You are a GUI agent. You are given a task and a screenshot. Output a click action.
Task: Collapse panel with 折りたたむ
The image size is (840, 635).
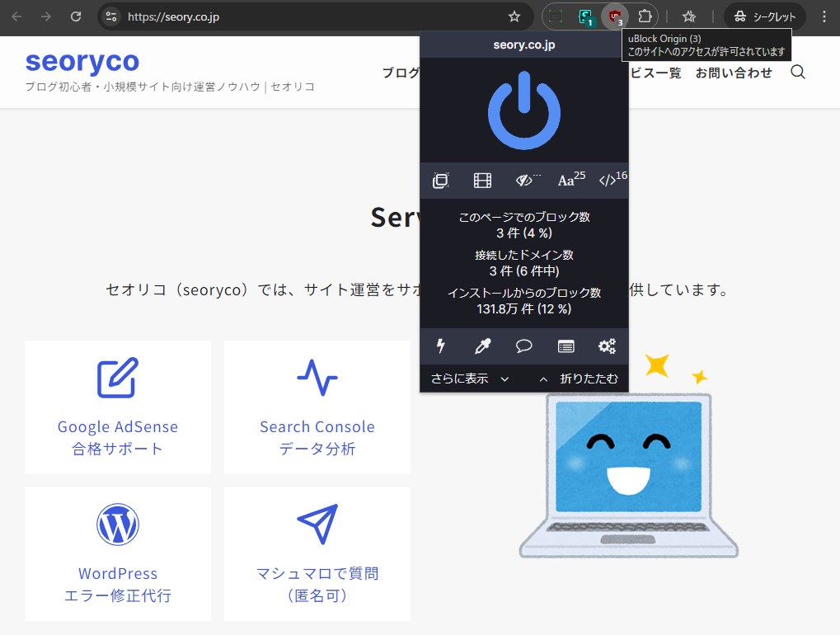[579, 379]
